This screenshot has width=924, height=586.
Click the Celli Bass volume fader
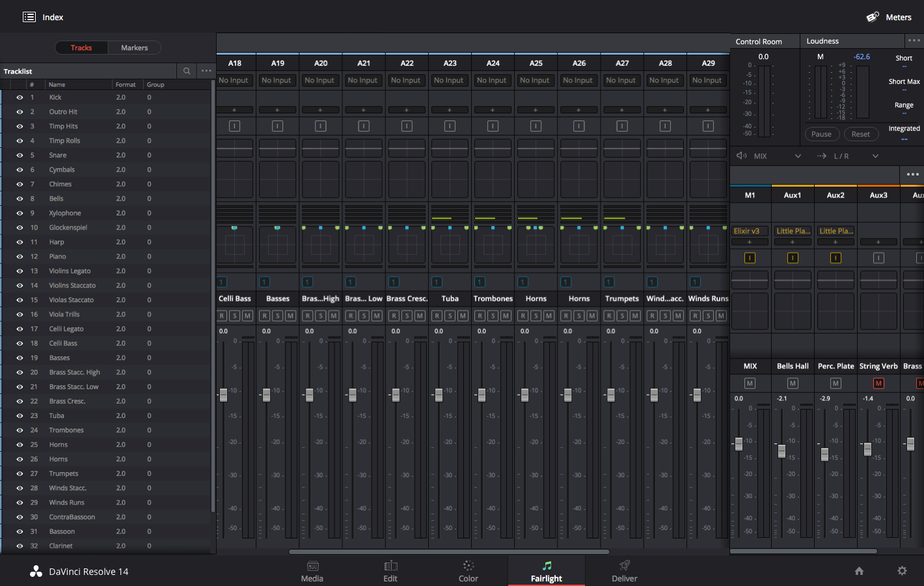(x=223, y=395)
